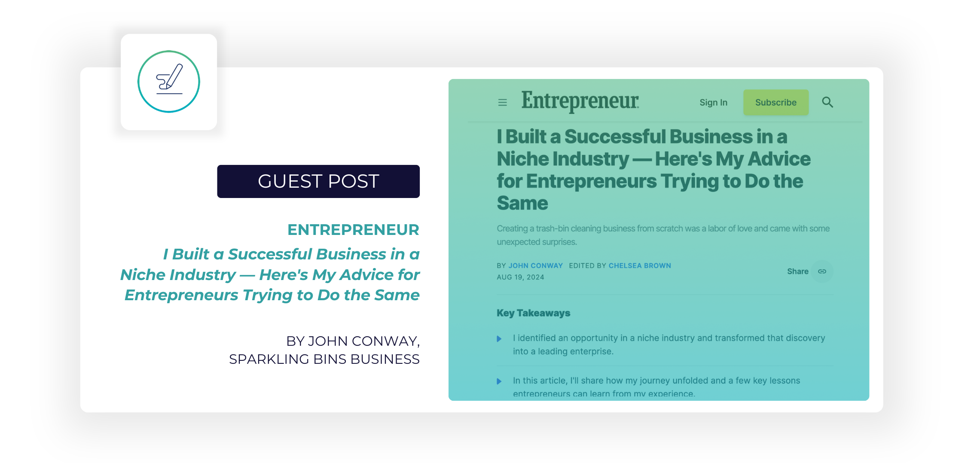Click the GUEST POST banner
The width and height of the screenshot is (980, 463).
point(318,181)
